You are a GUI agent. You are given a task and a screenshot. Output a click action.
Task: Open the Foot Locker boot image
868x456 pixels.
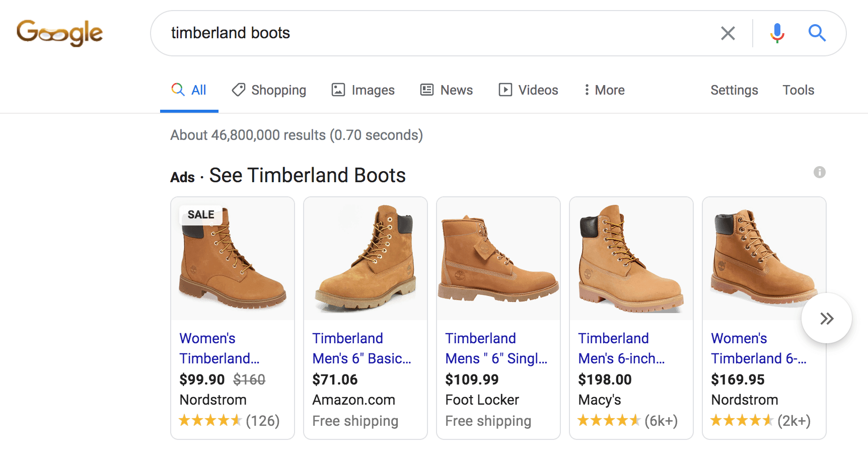(x=498, y=259)
